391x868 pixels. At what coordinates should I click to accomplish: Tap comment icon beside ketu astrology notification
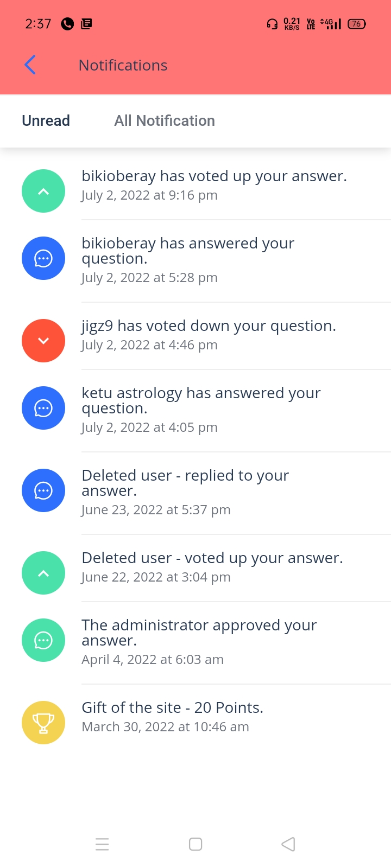pos(43,408)
